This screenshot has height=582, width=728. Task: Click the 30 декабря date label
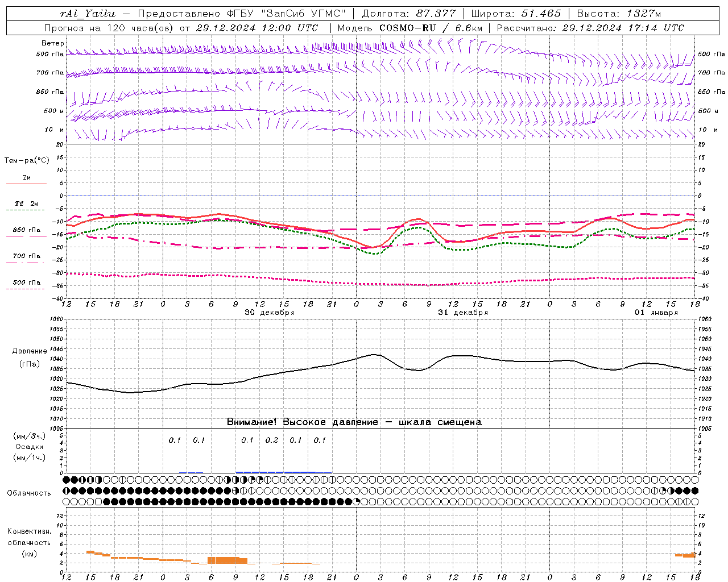[x=269, y=313]
